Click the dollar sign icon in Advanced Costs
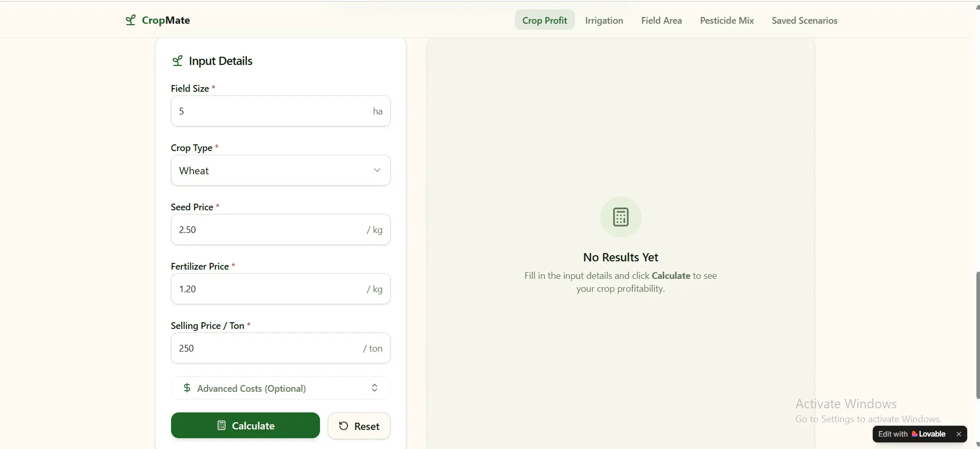Screen dimensions: 980x449 point(187,388)
